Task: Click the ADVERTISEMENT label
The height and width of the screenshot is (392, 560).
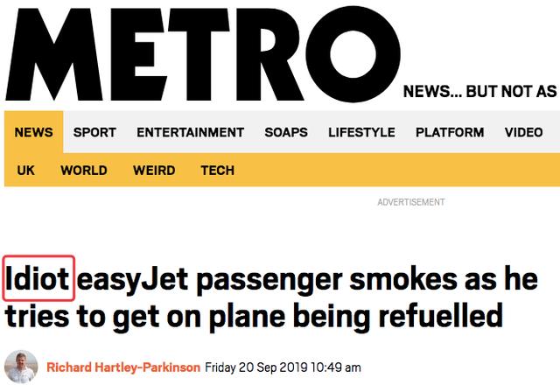Action: pos(410,202)
